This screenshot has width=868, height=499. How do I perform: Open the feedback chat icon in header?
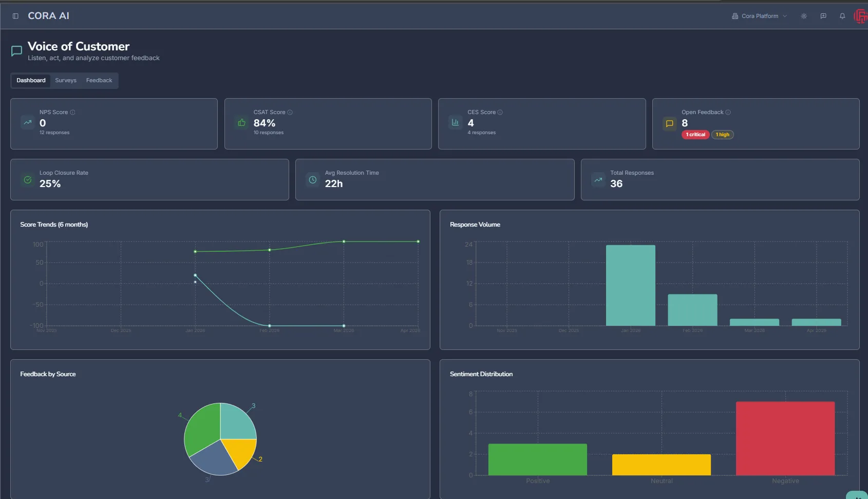[x=823, y=16]
